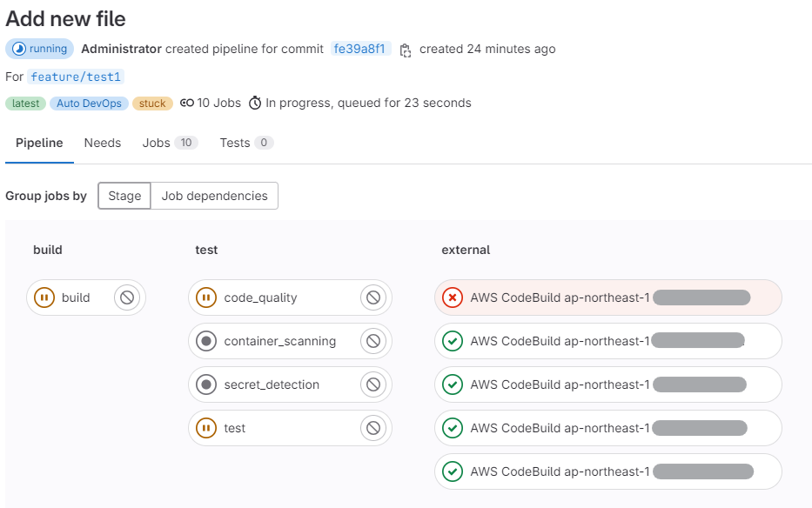Cancel the test job
The height and width of the screenshot is (508, 812).
(x=374, y=428)
